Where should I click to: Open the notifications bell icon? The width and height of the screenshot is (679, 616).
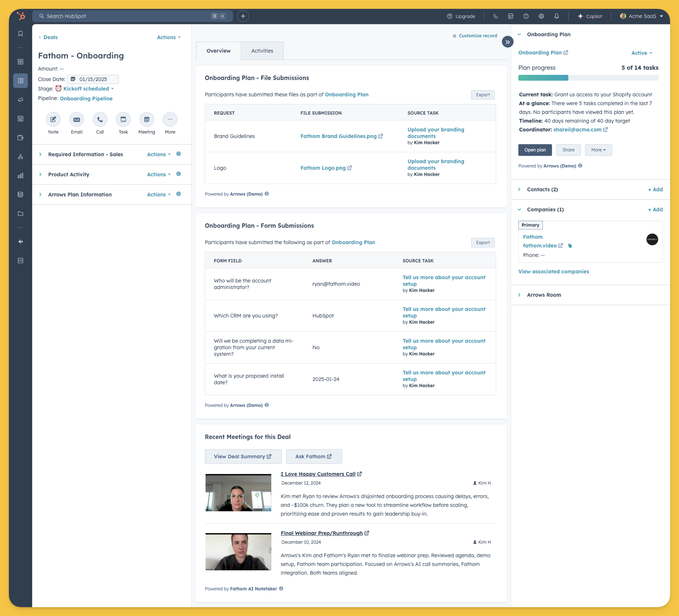[x=557, y=16]
